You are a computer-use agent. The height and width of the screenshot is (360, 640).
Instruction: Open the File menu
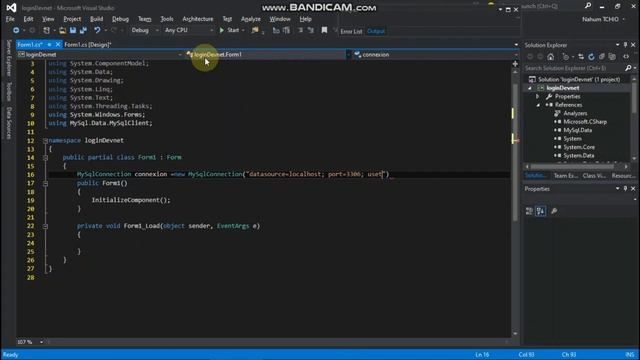(x=10, y=19)
